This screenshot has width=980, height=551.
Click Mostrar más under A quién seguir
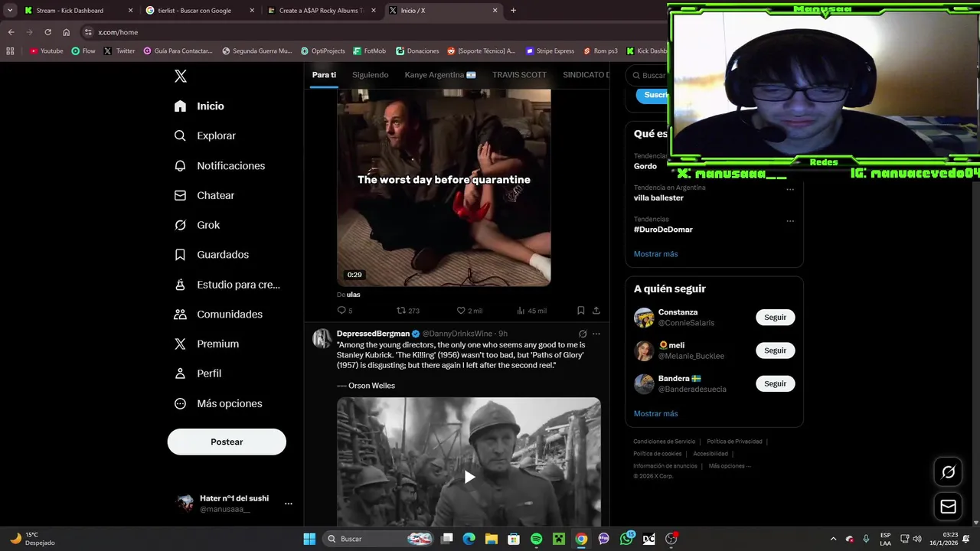click(x=655, y=414)
